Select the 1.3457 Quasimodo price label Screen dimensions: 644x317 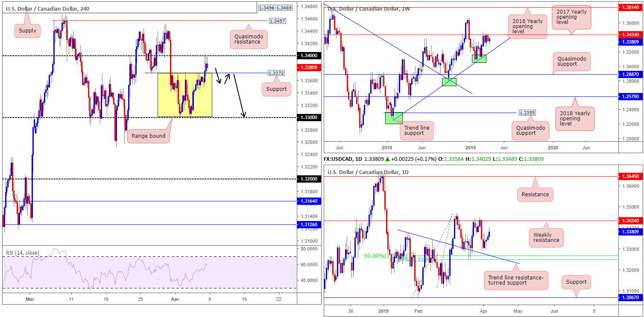tap(277, 20)
